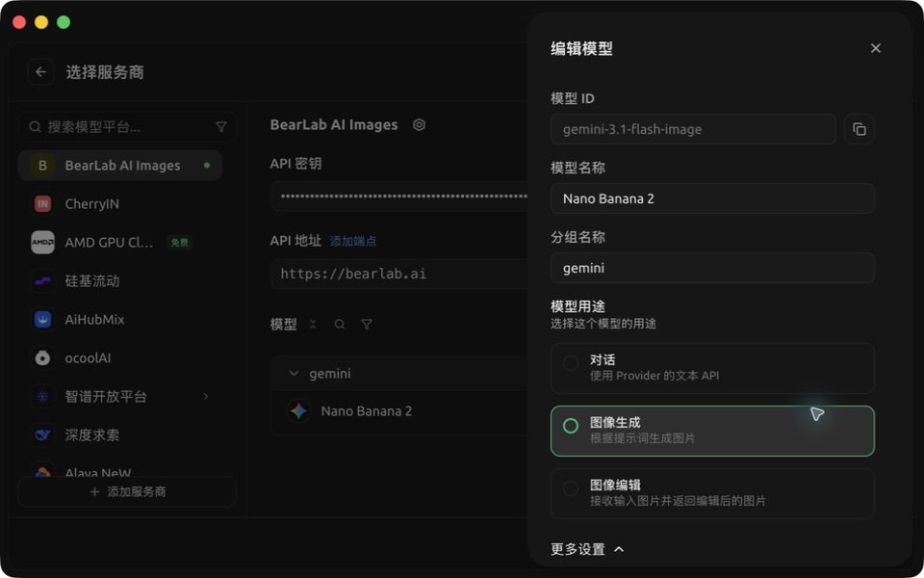Expand the 智谱开放平台 chevron

coord(206,396)
